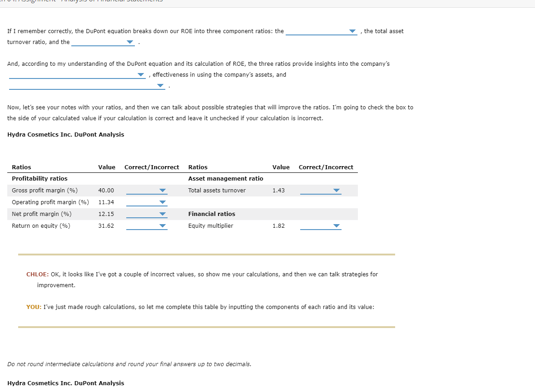Expand dropdown before 'effectiveness in using the company's assets'
The width and height of the screenshot is (535, 392).
77,75
